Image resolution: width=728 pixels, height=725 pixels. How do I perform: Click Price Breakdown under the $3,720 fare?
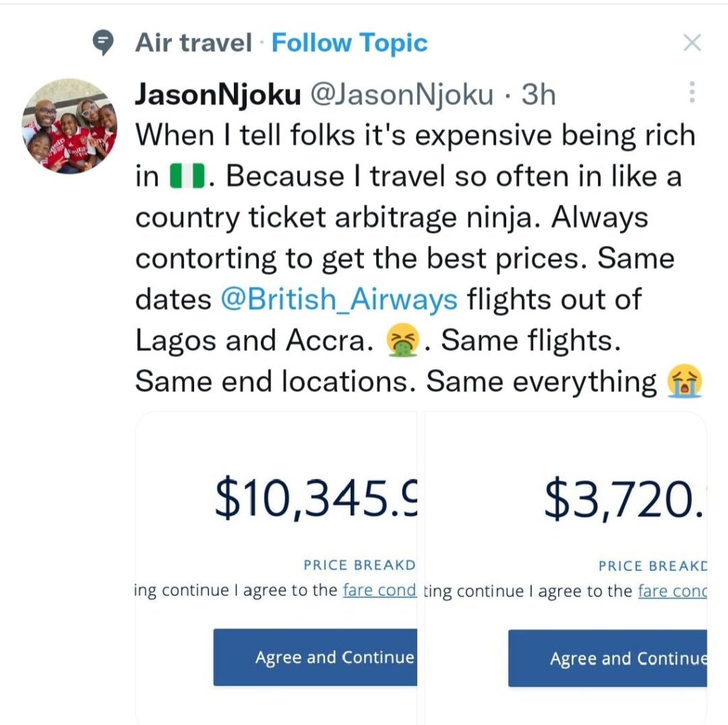pos(653,566)
